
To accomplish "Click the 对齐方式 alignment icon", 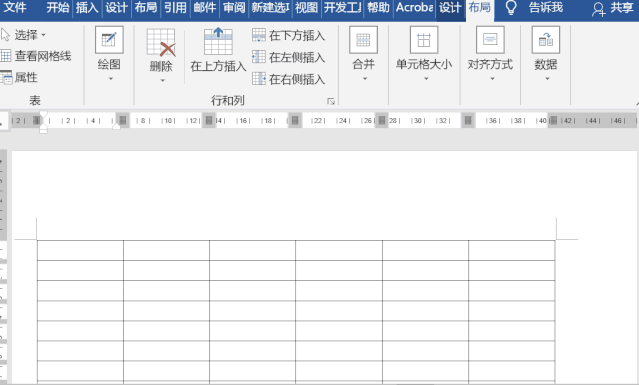I will pyautogui.click(x=490, y=40).
